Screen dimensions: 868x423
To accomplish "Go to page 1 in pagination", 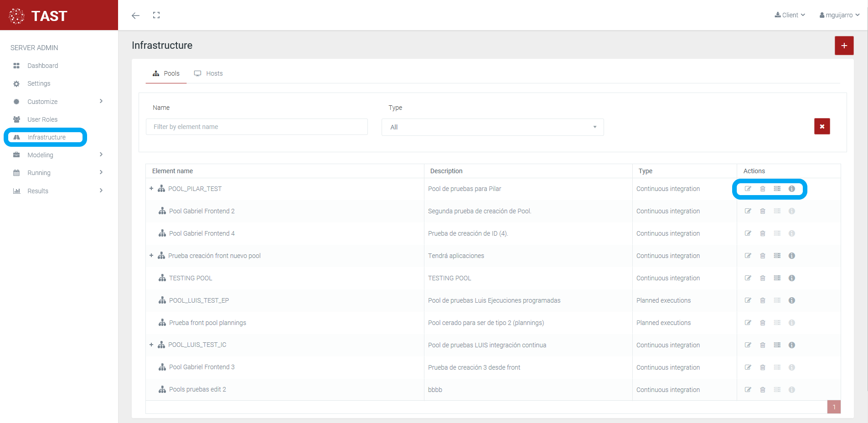I will pyautogui.click(x=833, y=407).
